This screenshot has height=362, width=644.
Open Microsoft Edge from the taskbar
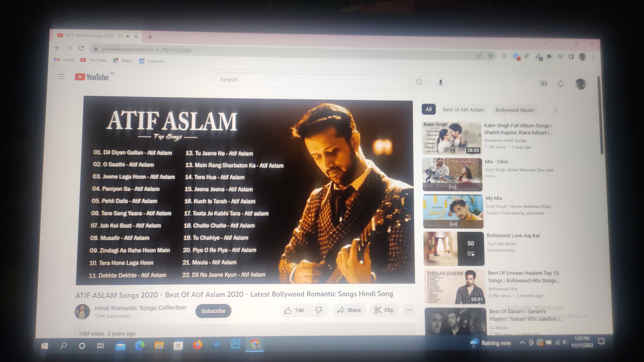[x=140, y=346]
